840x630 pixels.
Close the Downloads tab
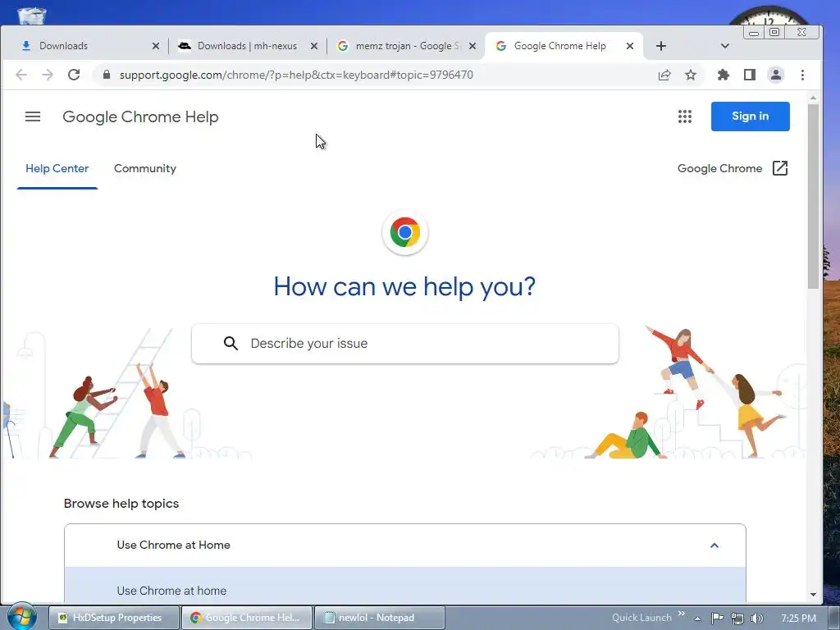156,46
